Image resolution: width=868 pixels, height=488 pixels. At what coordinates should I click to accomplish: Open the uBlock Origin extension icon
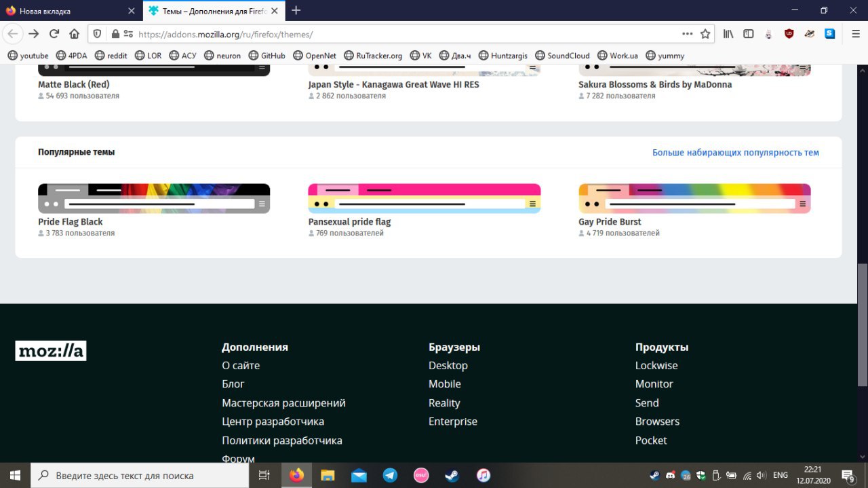[x=789, y=34]
